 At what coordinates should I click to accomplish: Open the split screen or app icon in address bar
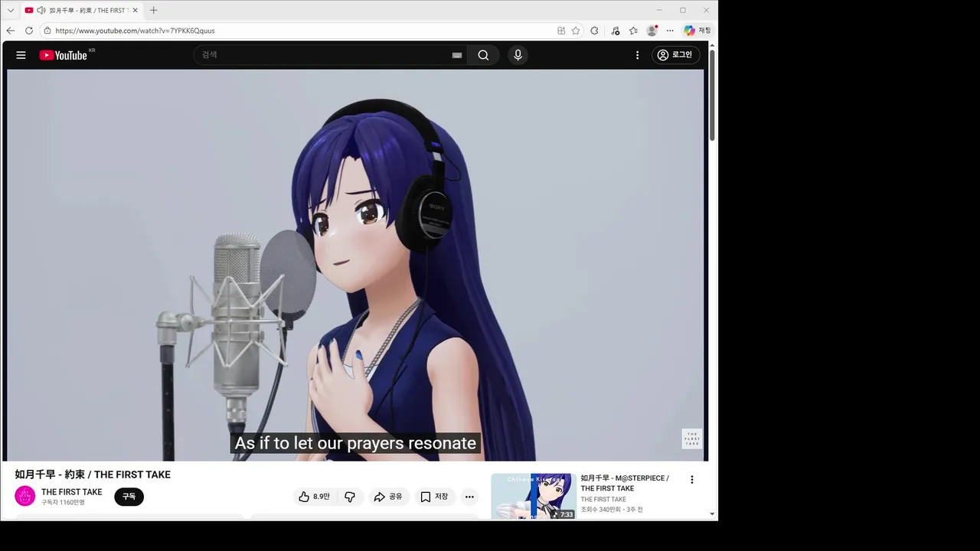[561, 31]
